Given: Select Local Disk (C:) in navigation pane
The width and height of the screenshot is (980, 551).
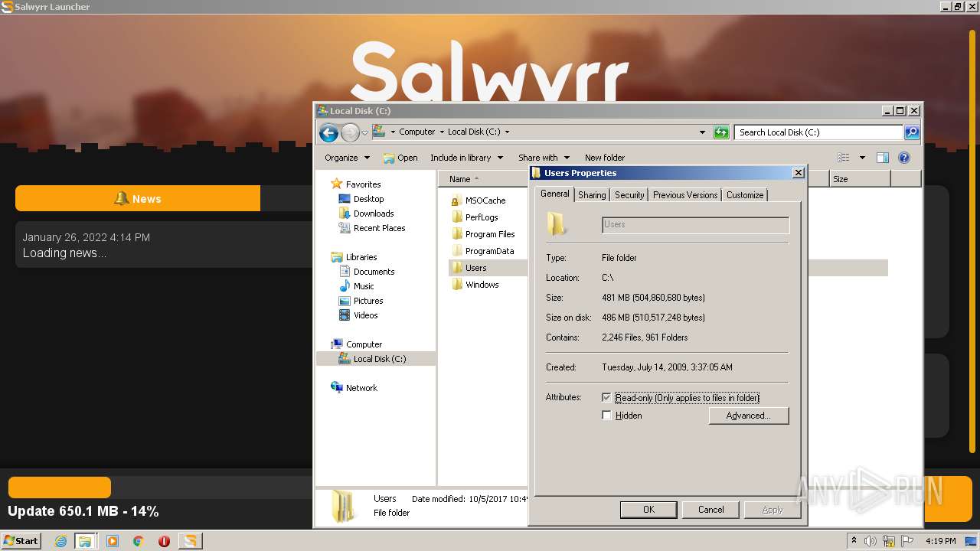Looking at the screenshot, I should 376,359.
